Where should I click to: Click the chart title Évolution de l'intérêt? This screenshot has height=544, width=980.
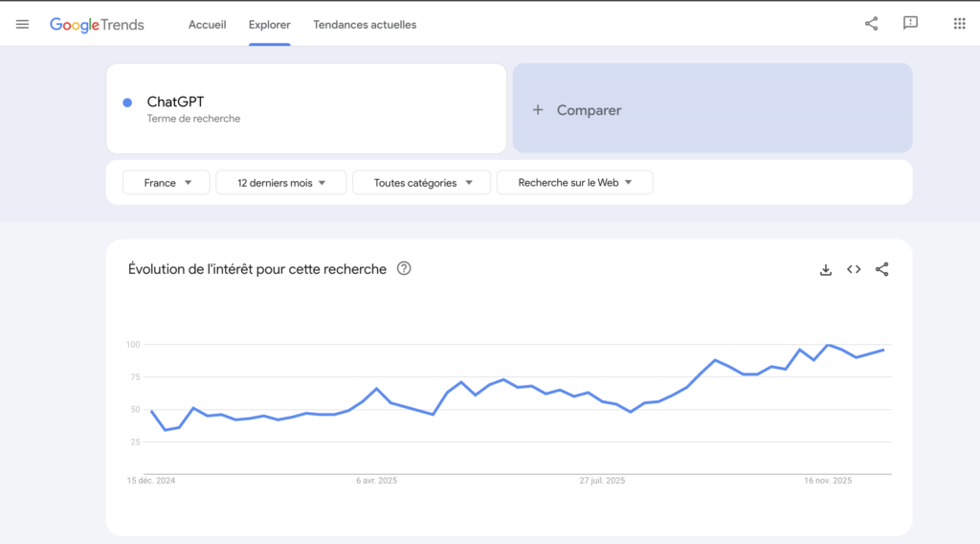coord(257,269)
